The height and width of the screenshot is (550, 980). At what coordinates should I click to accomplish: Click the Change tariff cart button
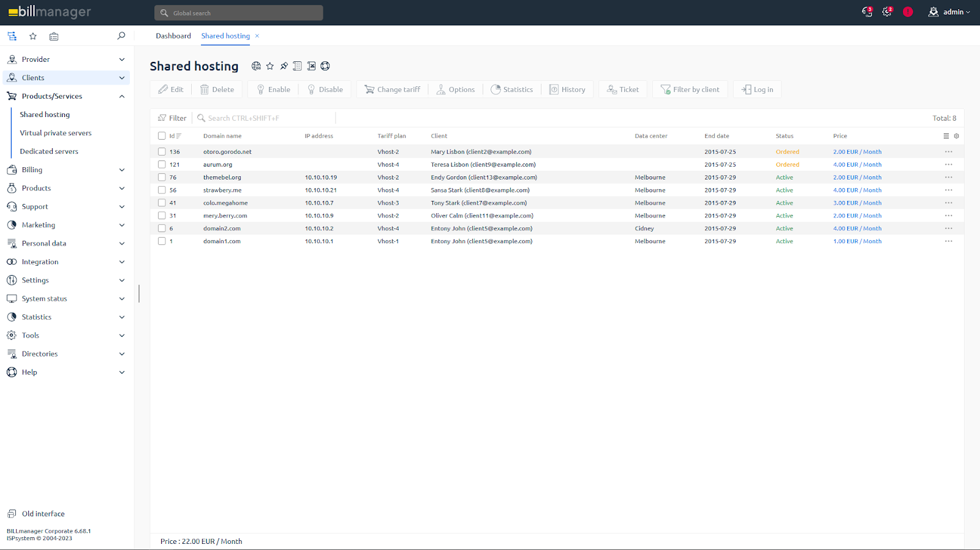pos(393,89)
